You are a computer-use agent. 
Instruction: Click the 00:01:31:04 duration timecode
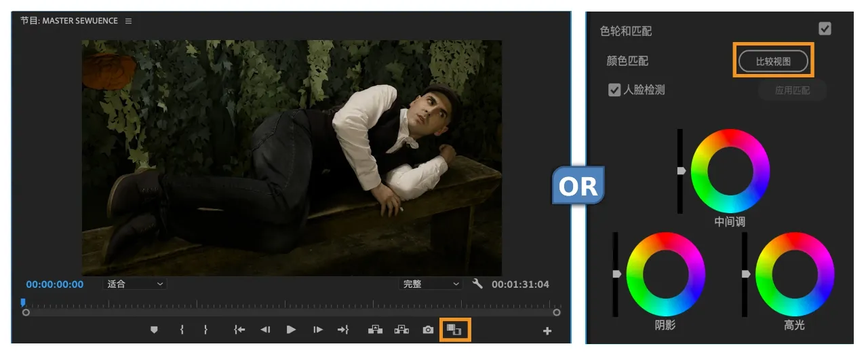click(x=520, y=284)
